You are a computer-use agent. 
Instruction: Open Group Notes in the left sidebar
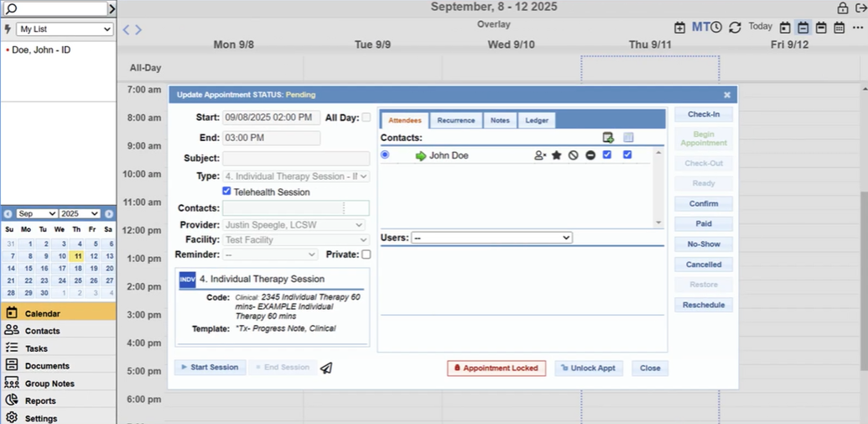click(58, 383)
